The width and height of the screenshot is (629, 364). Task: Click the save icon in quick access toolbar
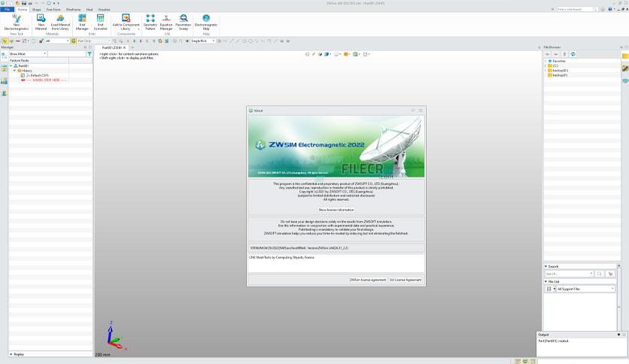pyautogui.click(x=23, y=3)
